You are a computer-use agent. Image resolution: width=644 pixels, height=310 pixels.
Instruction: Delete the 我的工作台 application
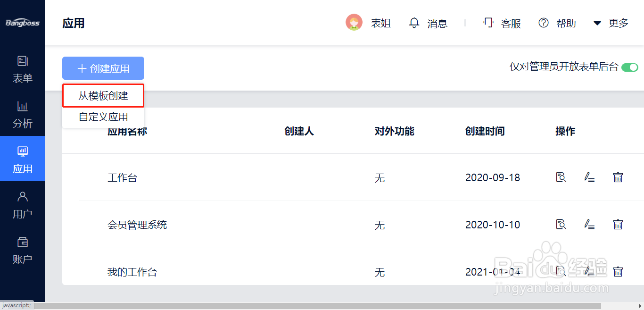point(618,272)
